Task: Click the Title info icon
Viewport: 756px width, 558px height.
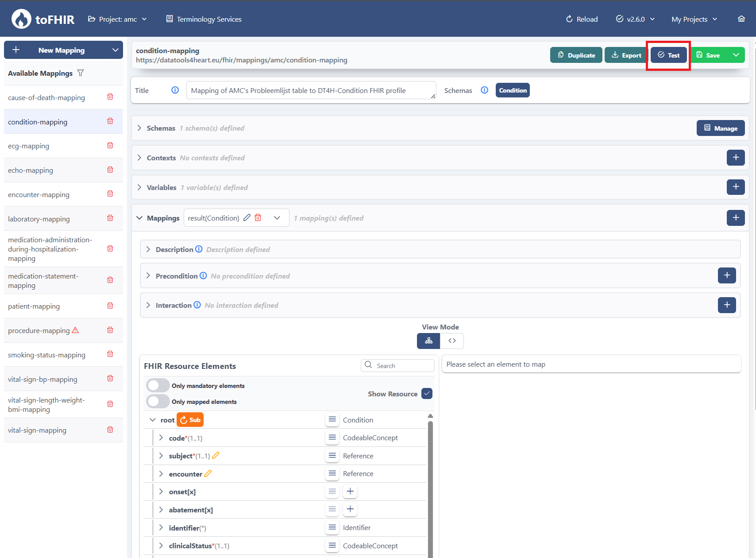Action: point(175,90)
